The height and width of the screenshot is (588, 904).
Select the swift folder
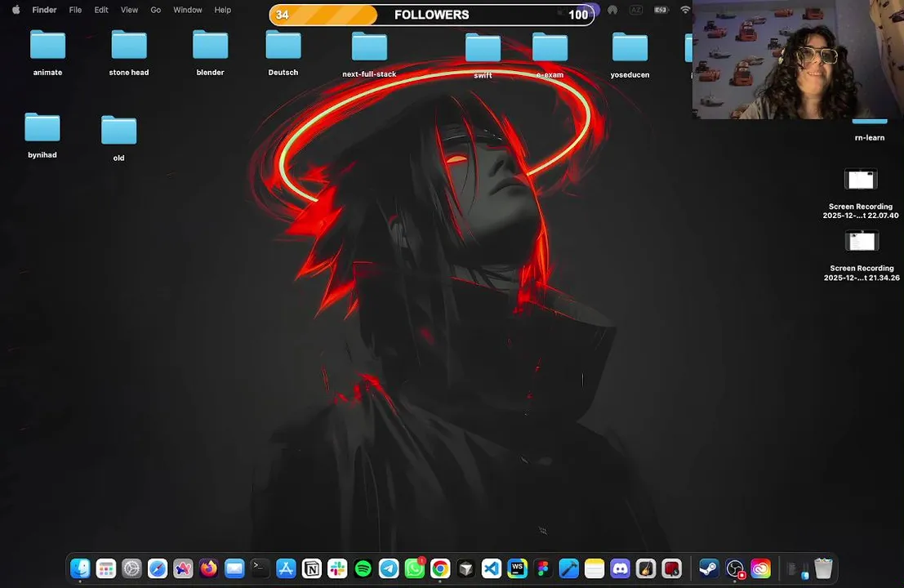(x=483, y=47)
